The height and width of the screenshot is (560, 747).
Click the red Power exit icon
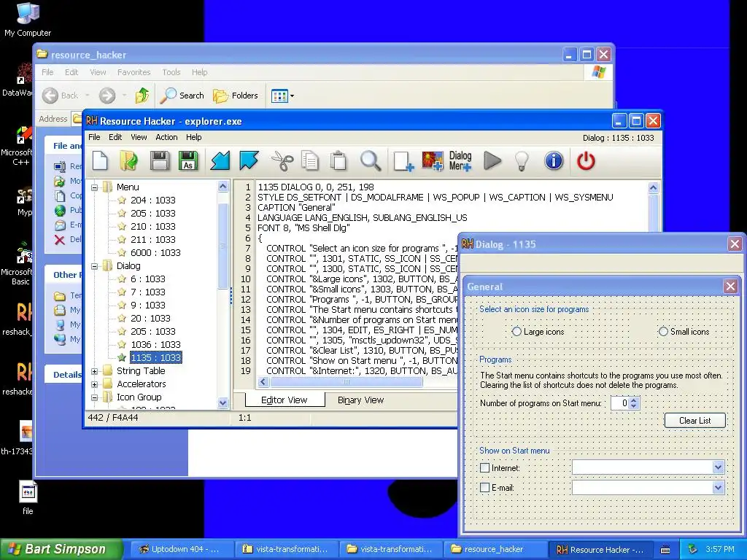(x=586, y=160)
